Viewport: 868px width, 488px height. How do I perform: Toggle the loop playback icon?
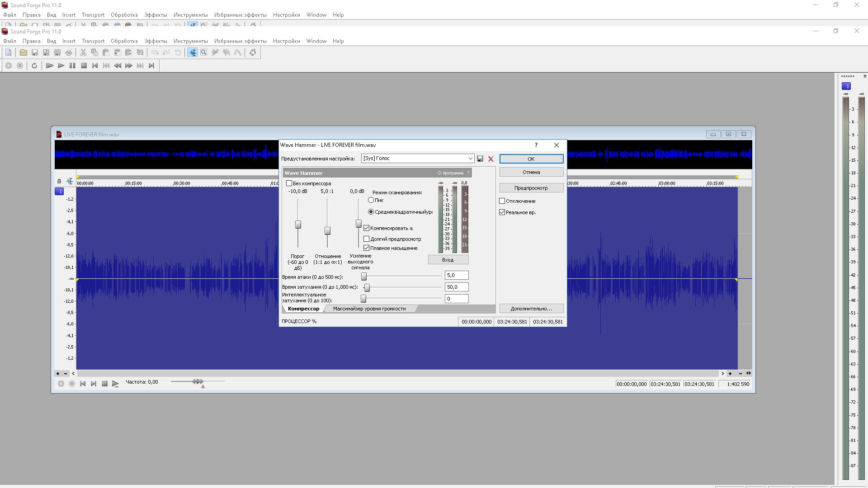[x=34, y=66]
